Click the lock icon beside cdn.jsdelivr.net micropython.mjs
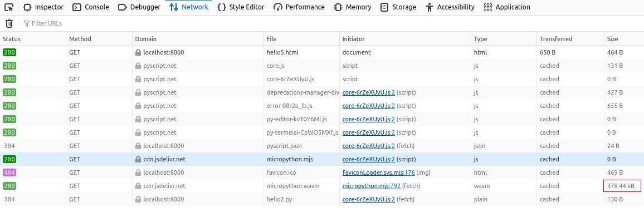 tap(138, 159)
